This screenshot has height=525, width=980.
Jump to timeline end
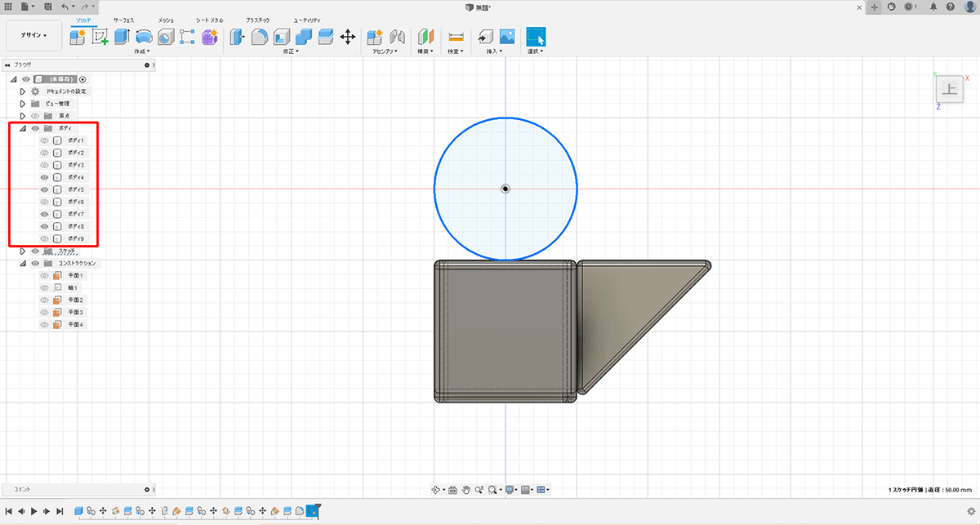tap(60, 511)
